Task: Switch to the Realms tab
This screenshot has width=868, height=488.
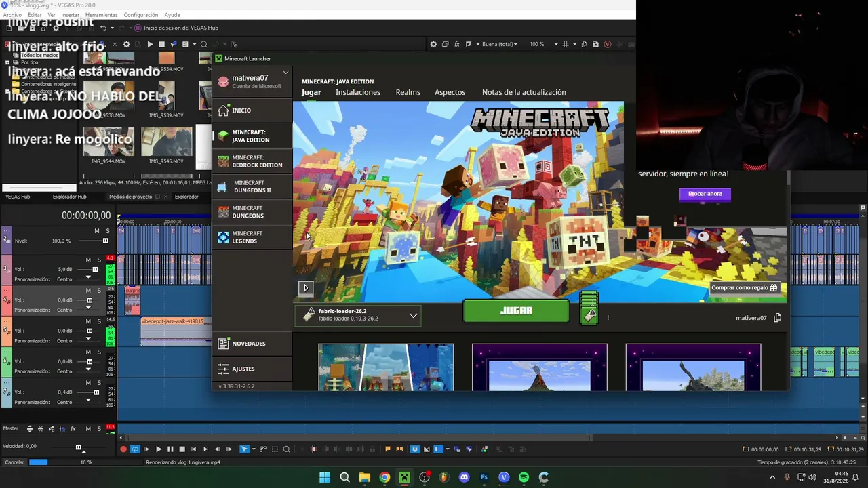Action: [x=408, y=92]
